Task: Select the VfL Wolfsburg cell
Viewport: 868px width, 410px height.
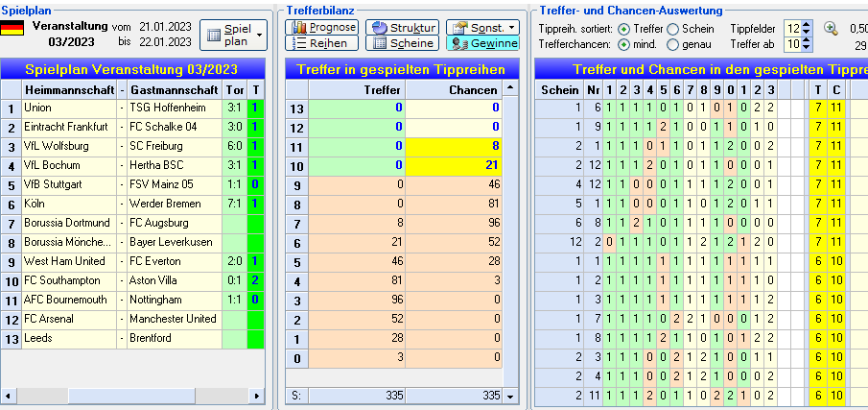Action: [x=69, y=146]
